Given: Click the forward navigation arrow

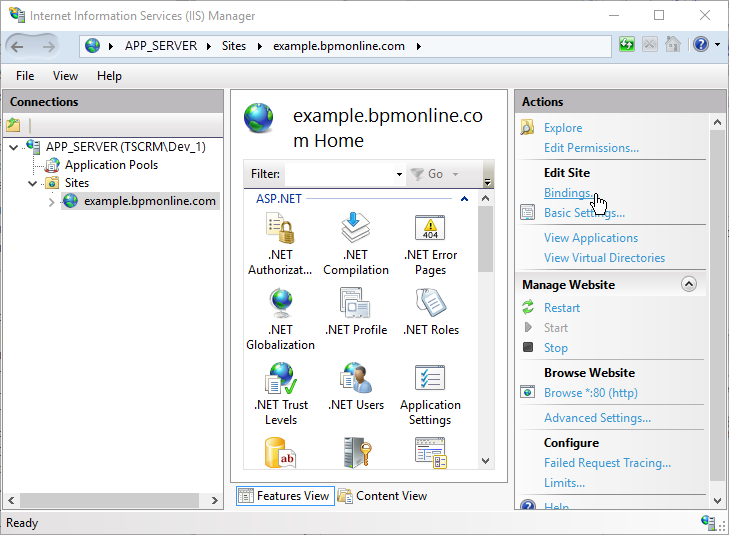Looking at the screenshot, I should point(48,46).
